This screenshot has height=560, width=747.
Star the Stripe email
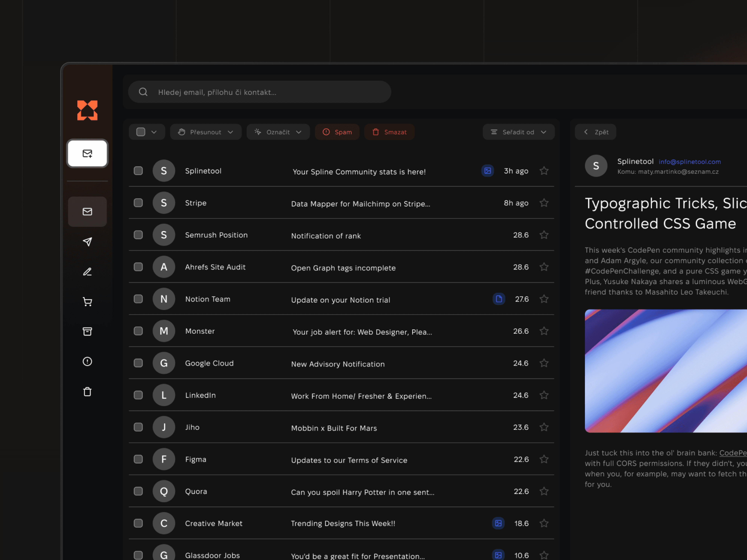(x=544, y=203)
